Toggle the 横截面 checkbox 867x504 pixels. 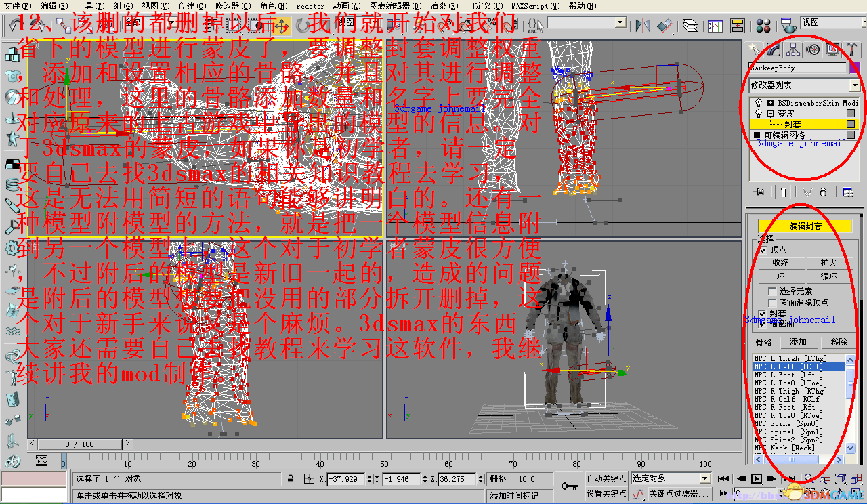coord(763,324)
